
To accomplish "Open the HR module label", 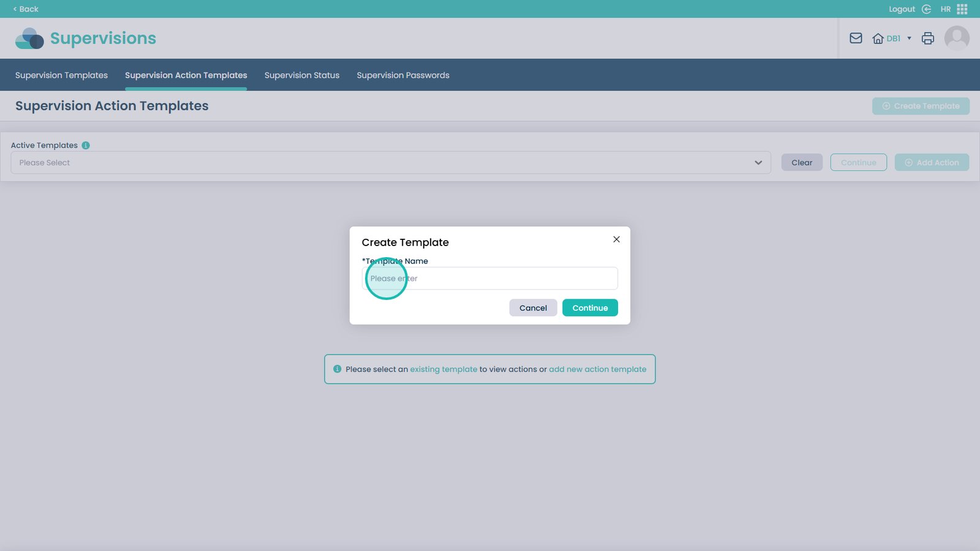I will [946, 9].
